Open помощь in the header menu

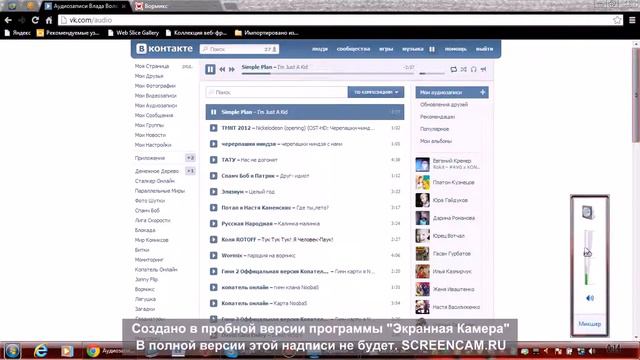point(456,49)
